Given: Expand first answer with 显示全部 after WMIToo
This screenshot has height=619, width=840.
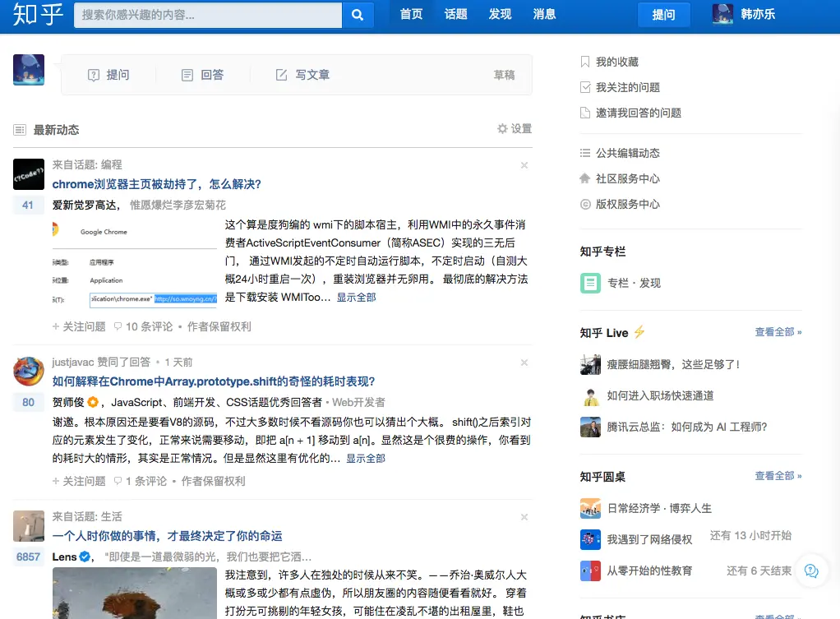Looking at the screenshot, I should 356,298.
